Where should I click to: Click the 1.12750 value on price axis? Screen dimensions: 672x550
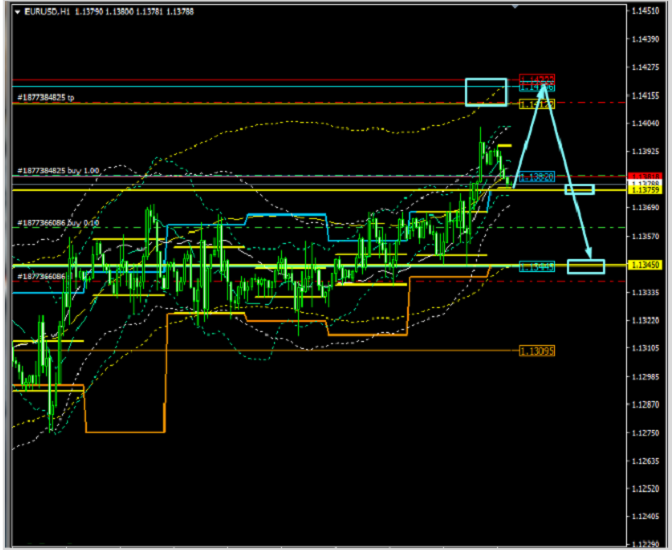point(643,433)
